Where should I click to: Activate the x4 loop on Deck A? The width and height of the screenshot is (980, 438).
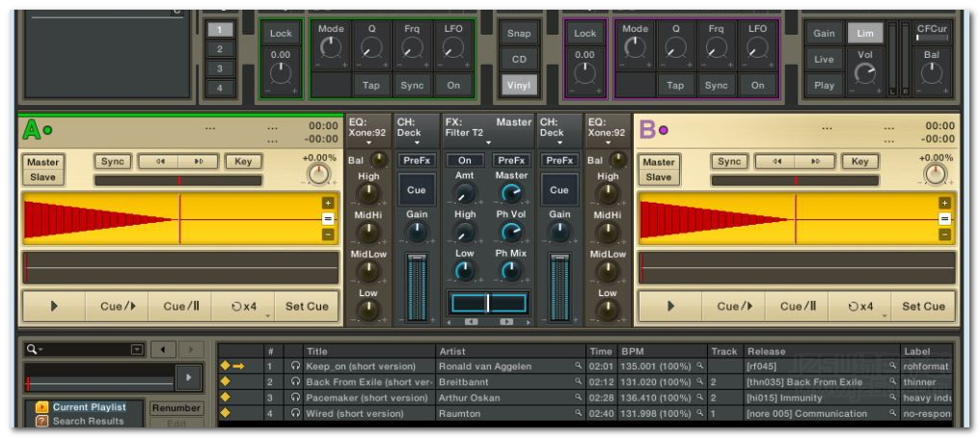243,306
